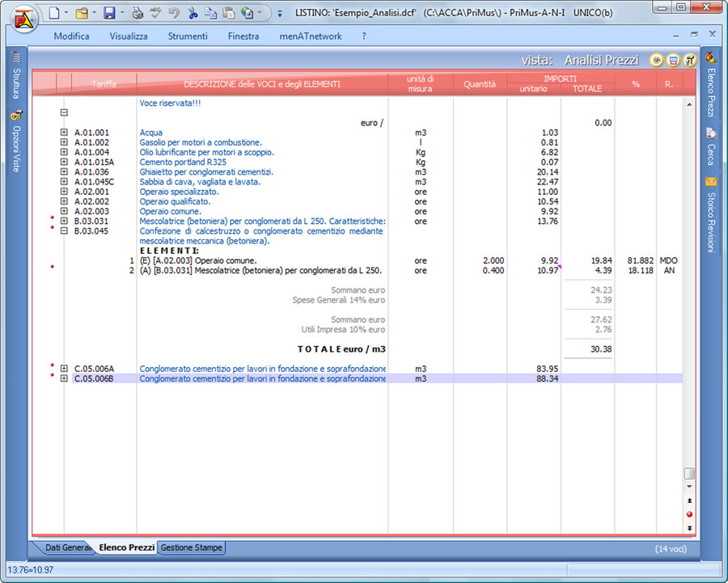The height and width of the screenshot is (583, 728).
Task: Open the Struttura side panel
Action: (15, 84)
